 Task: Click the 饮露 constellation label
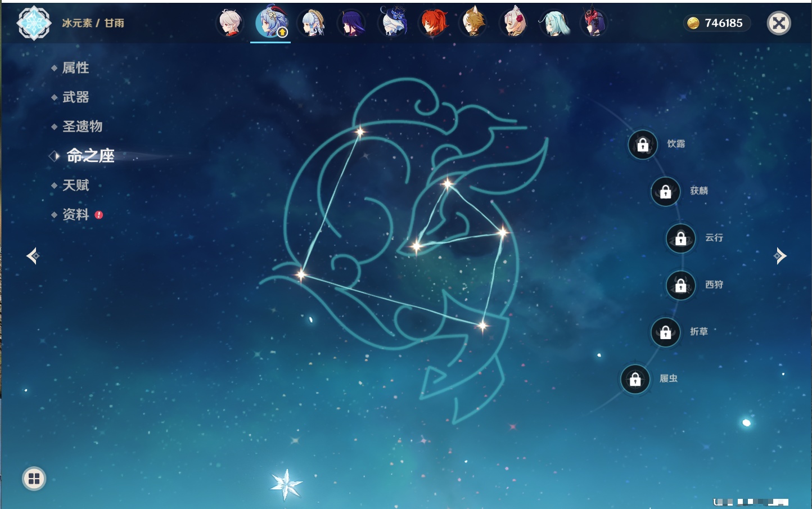point(676,144)
